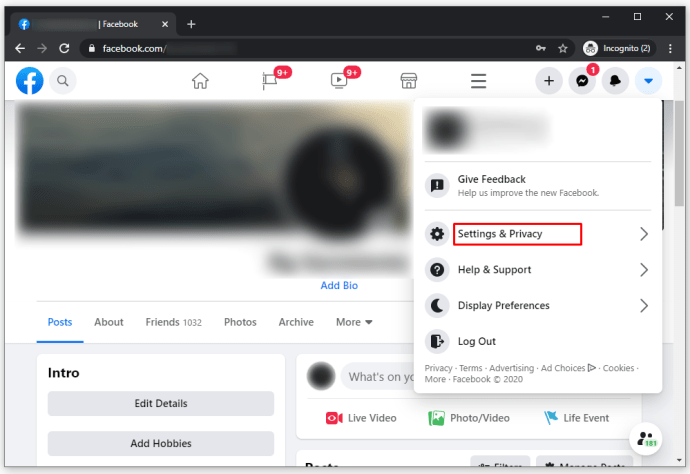Reload the page with the refresh icon

coord(64,48)
